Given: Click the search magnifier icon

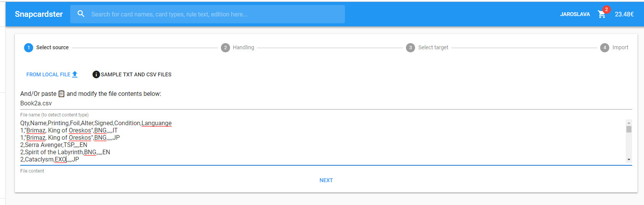Looking at the screenshot, I should point(81,14).
